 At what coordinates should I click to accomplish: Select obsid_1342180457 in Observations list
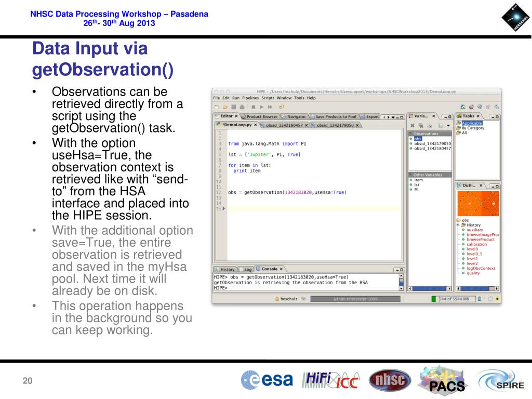tap(433, 148)
